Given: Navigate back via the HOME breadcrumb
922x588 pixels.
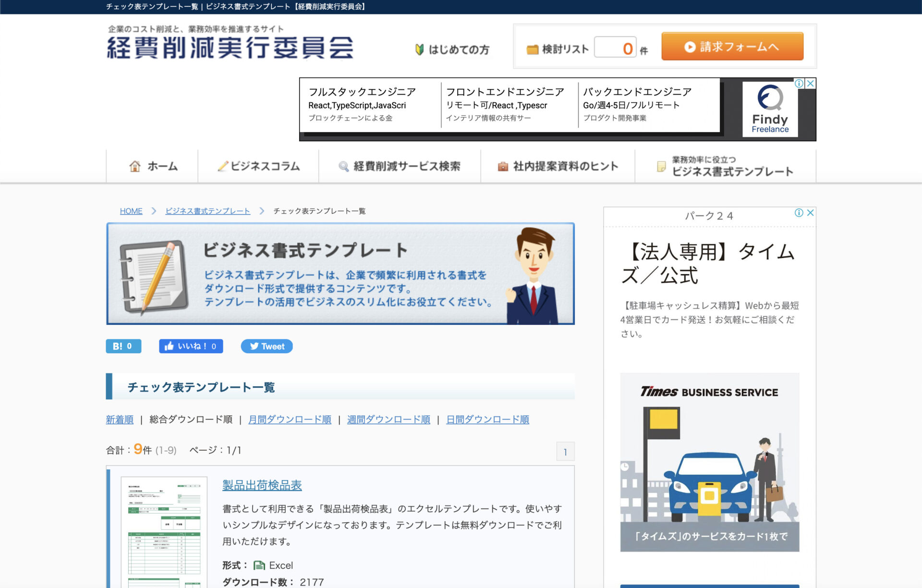Looking at the screenshot, I should pos(131,211).
